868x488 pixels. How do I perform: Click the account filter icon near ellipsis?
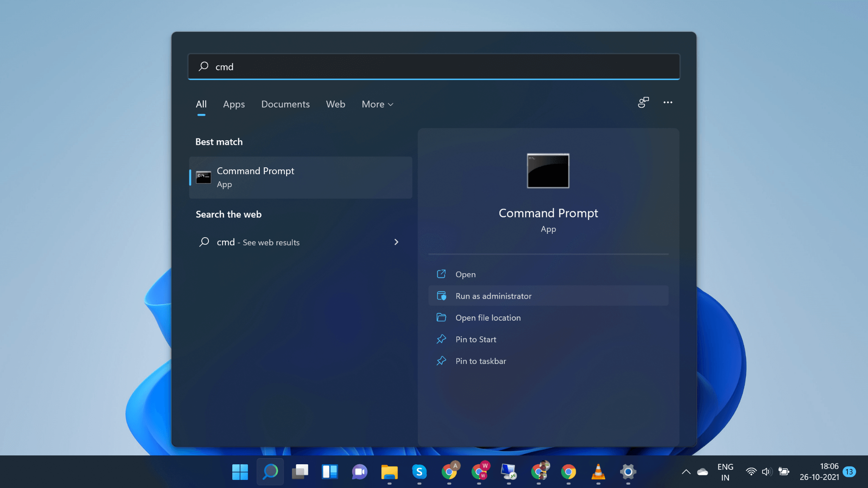pos(643,103)
